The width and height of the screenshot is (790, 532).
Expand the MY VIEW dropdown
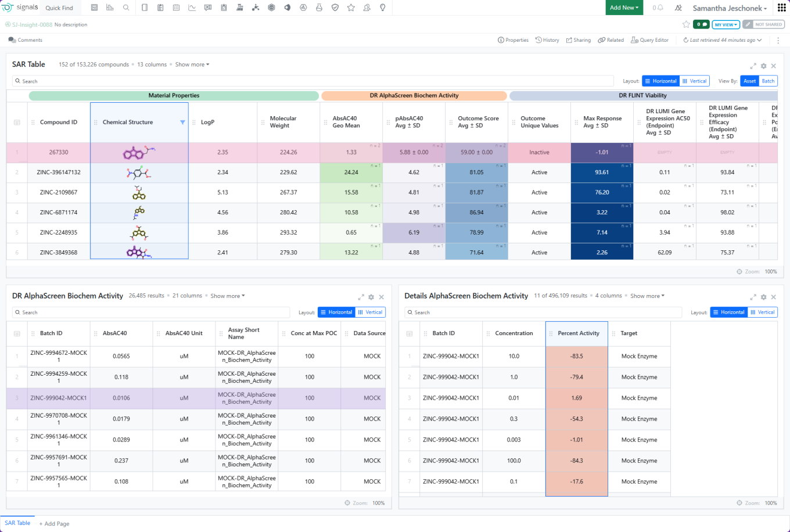726,24
